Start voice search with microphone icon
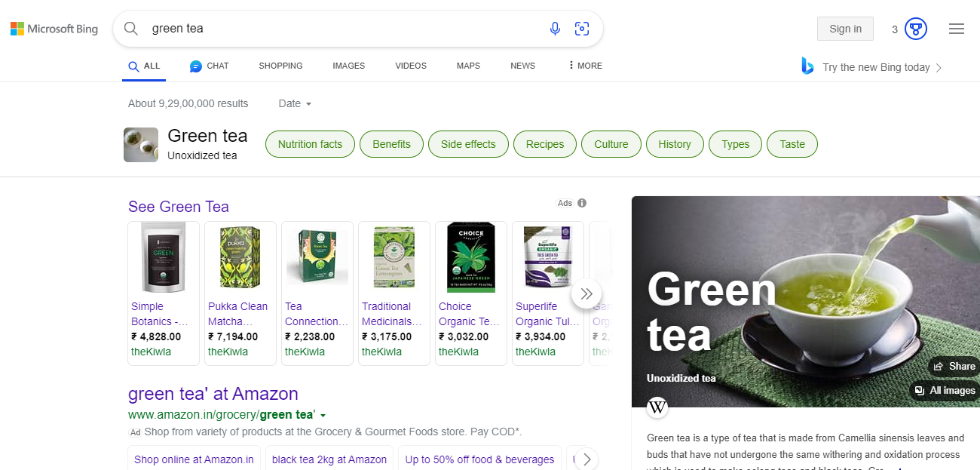 click(555, 29)
